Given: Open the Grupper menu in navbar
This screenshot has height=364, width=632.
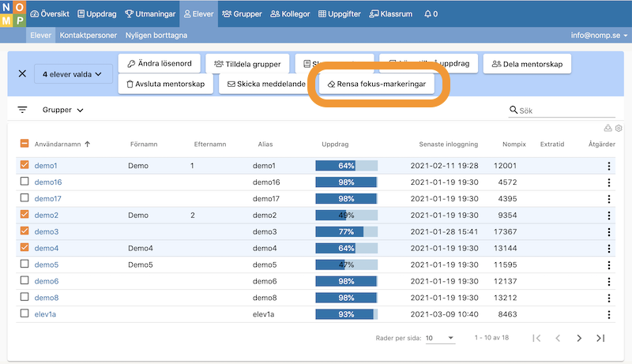Looking at the screenshot, I should point(242,13).
